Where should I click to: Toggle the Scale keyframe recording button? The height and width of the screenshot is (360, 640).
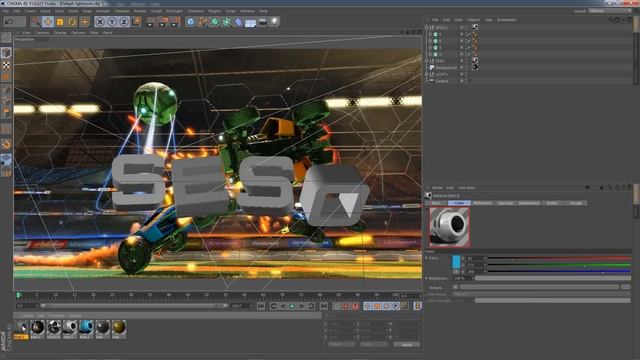click(377, 306)
